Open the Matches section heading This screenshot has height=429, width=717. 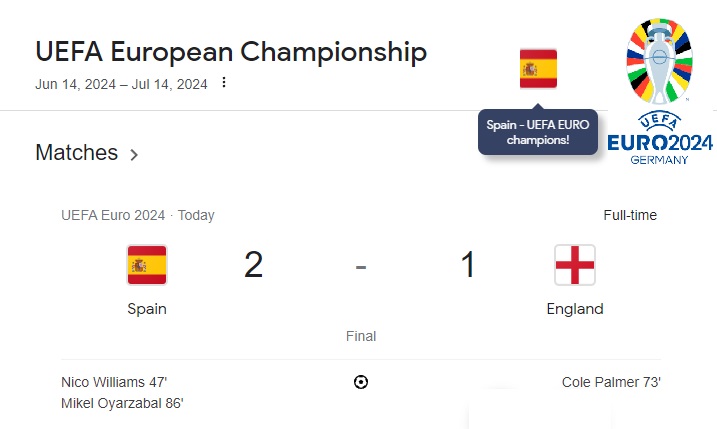tap(76, 153)
